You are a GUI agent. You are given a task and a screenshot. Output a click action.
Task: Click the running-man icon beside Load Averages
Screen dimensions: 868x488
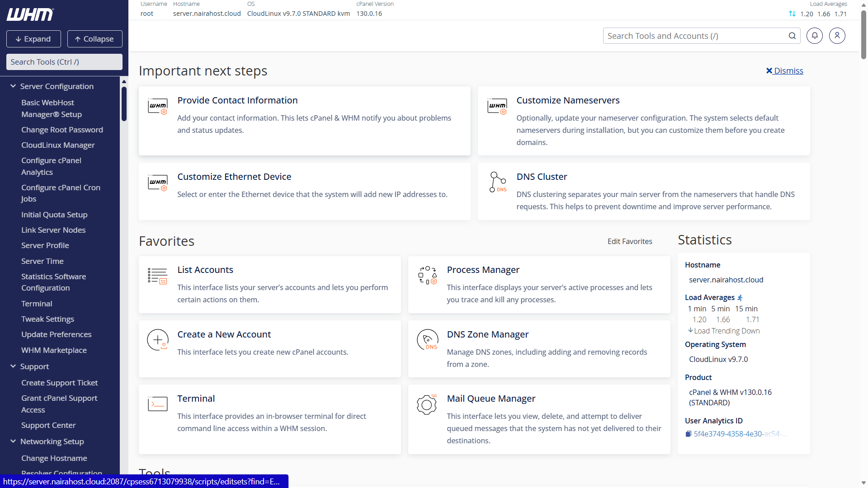pyautogui.click(x=740, y=298)
